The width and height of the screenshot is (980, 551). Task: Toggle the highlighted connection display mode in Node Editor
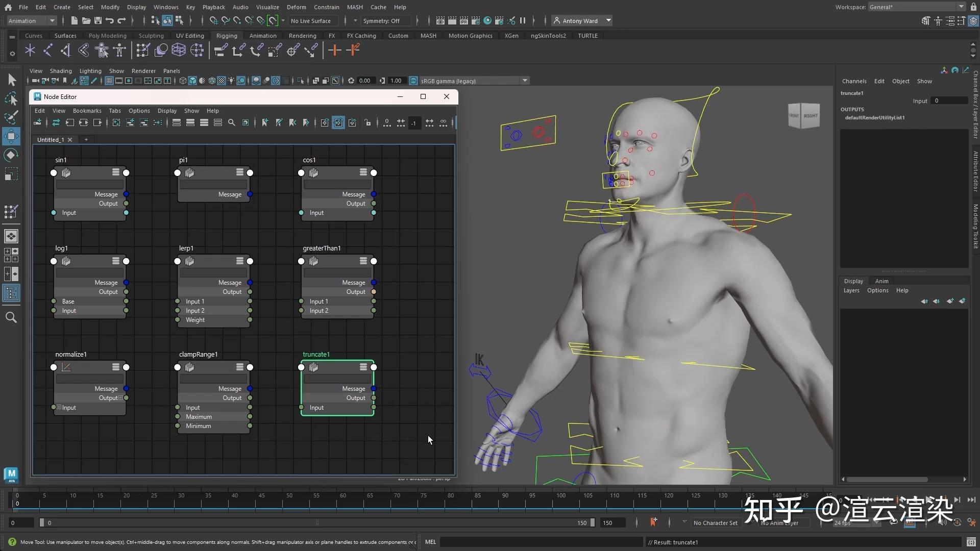point(338,122)
